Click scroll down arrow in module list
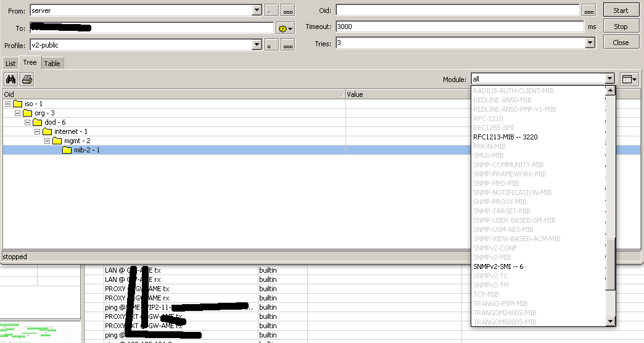Viewport: 644px width, 343px height. pos(610,321)
